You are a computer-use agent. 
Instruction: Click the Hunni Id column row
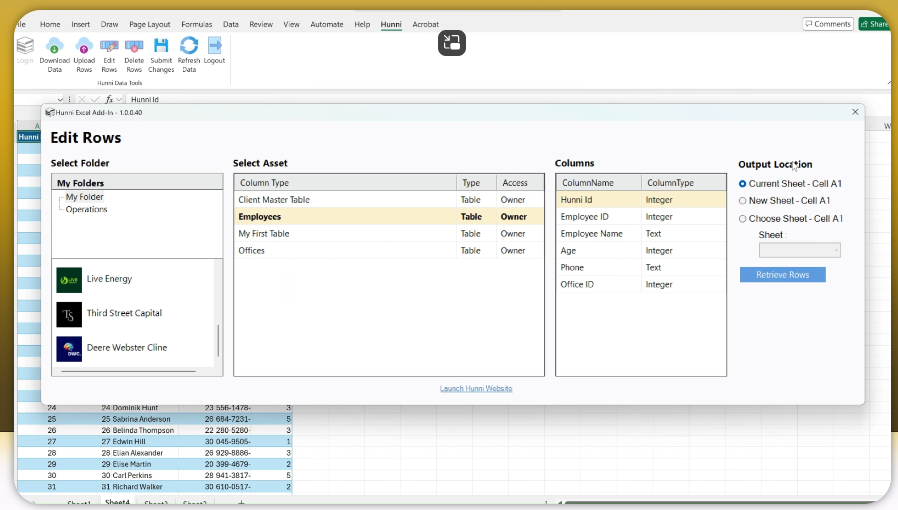(641, 200)
